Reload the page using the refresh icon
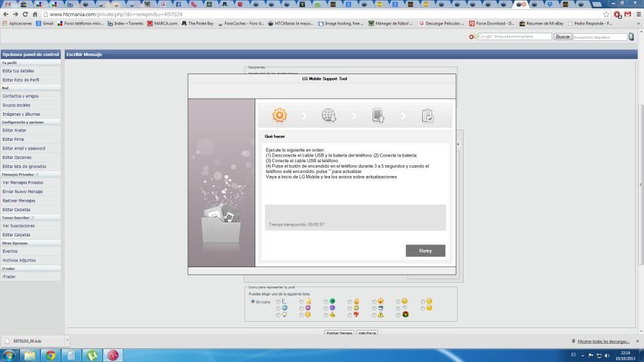Image resolution: width=644 pixels, height=362 pixels. (25, 14)
